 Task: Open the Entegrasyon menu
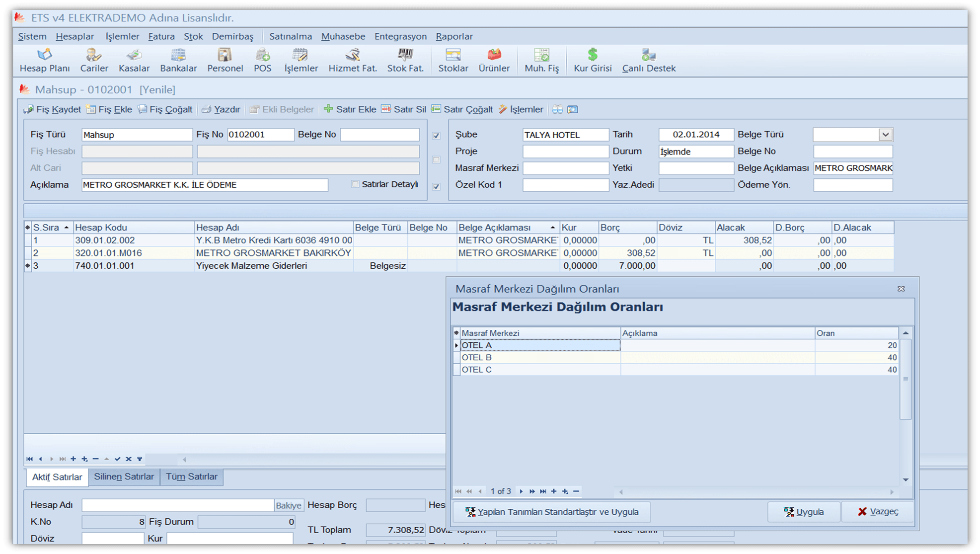[400, 36]
